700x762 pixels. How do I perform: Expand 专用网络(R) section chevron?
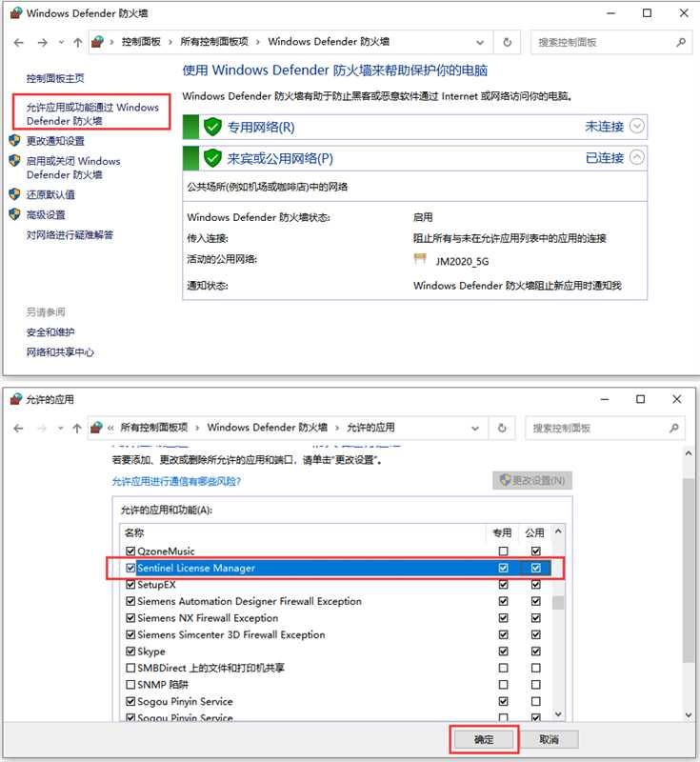[637, 126]
